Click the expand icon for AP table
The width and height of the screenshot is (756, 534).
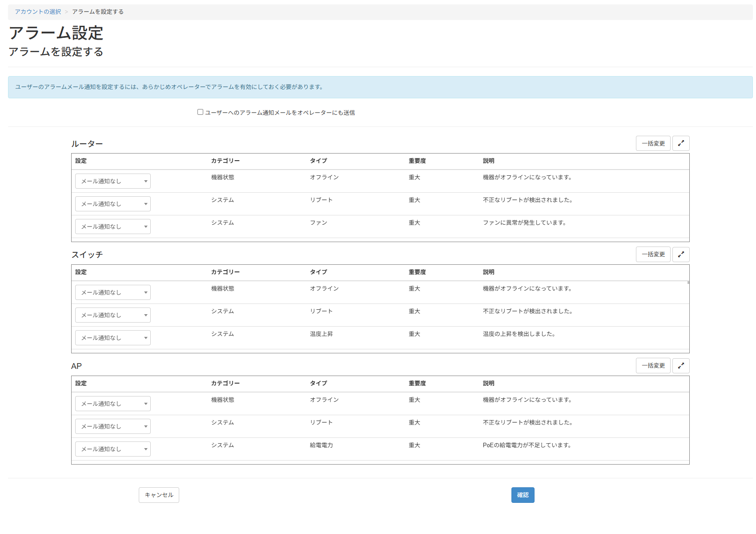pyautogui.click(x=680, y=366)
